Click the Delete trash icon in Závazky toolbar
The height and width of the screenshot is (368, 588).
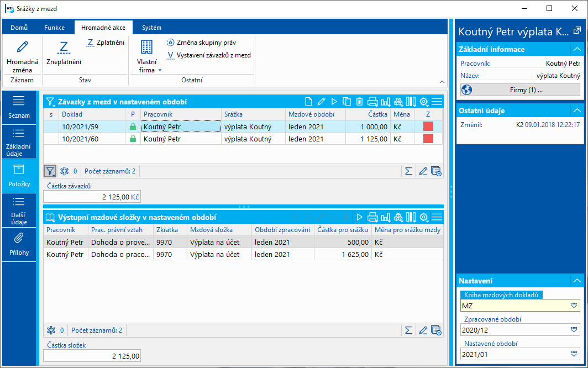359,102
